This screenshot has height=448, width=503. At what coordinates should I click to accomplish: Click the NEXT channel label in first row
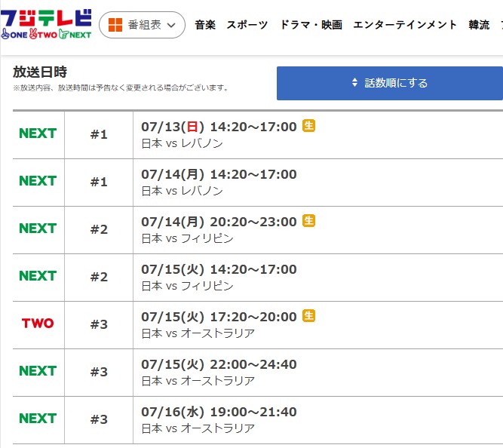[x=38, y=133]
